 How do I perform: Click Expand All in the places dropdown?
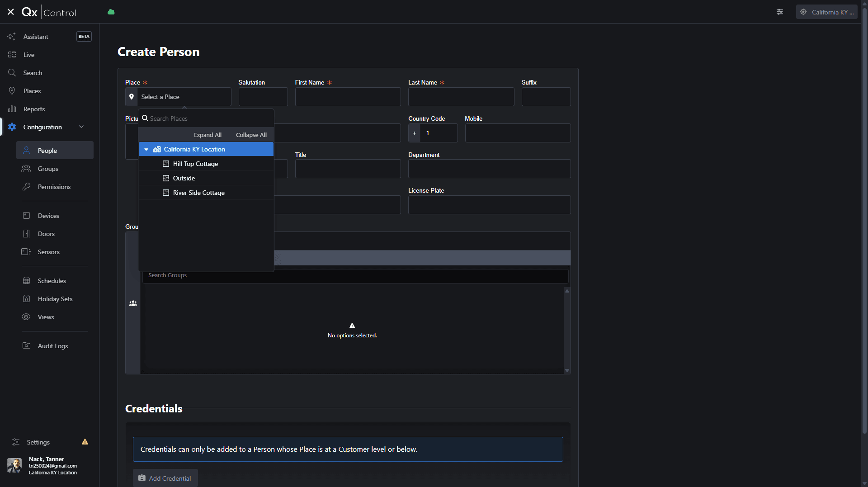click(x=208, y=135)
